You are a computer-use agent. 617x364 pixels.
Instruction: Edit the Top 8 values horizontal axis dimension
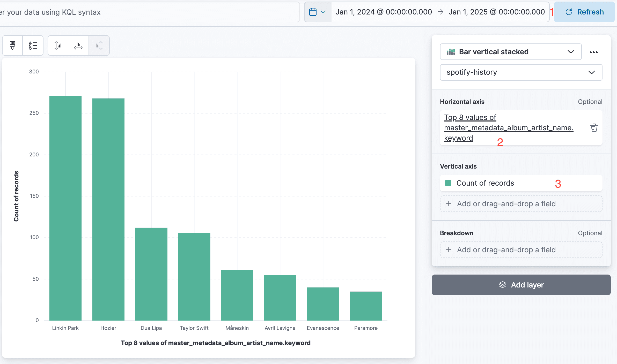pos(509,127)
